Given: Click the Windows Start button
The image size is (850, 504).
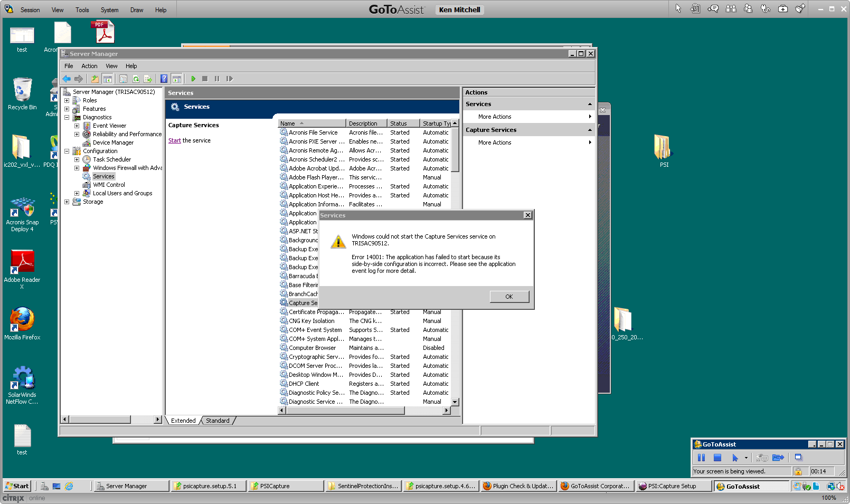Looking at the screenshot, I should tap(17, 486).
